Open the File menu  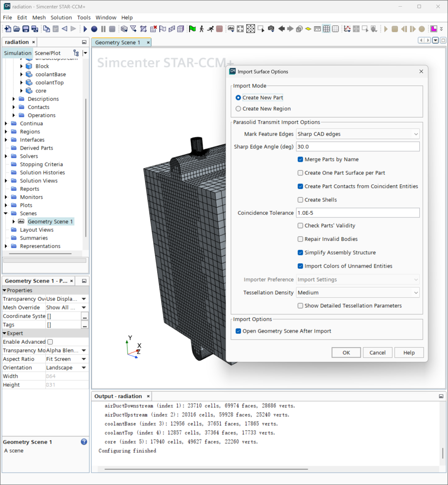click(x=7, y=17)
